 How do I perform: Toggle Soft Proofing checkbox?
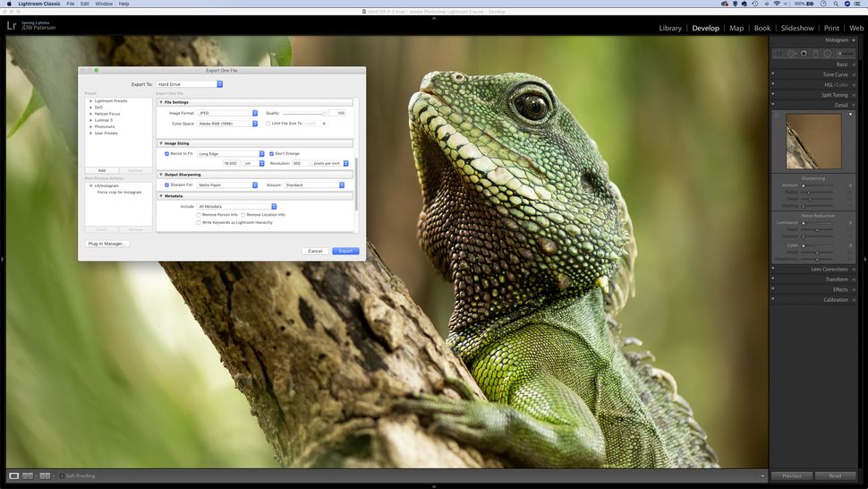pyautogui.click(x=62, y=476)
